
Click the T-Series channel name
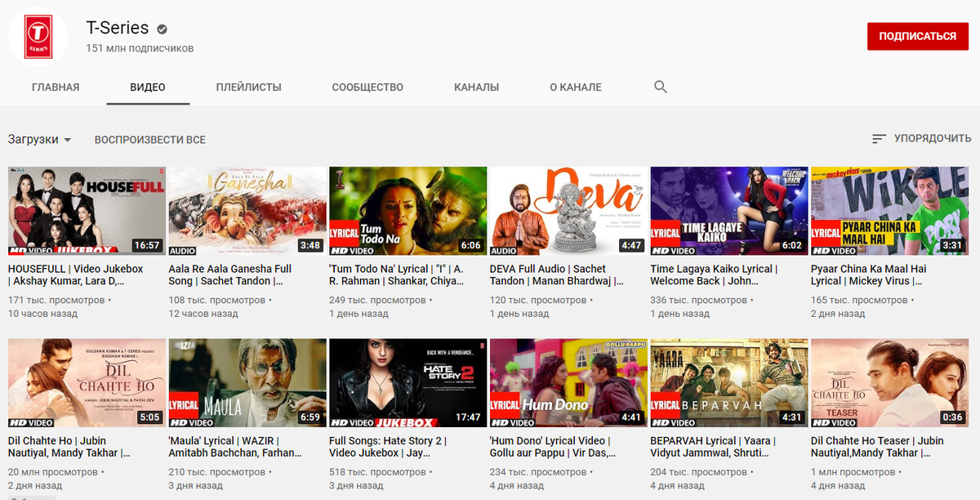pyautogui.click(x=118, y=28)
